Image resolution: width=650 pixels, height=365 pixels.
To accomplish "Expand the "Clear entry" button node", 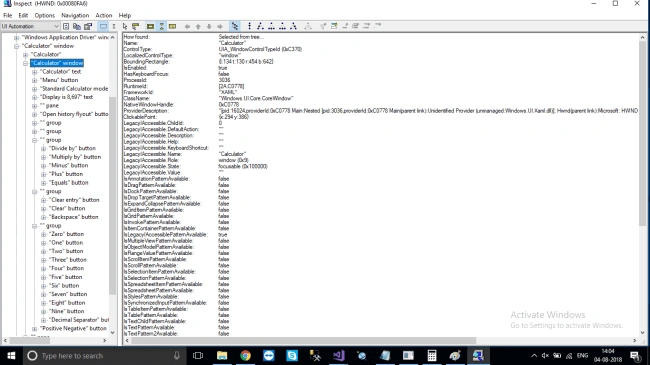I will click(x=44, y=200).
